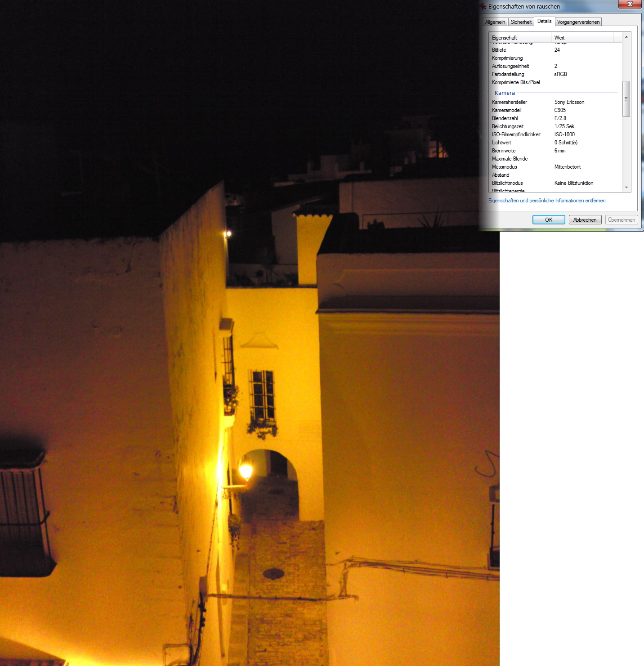The width and height of the screenshot is (644, 666).
Task: Click the camera model value C905
Action: pyautogui.click(x=560, y=110)
